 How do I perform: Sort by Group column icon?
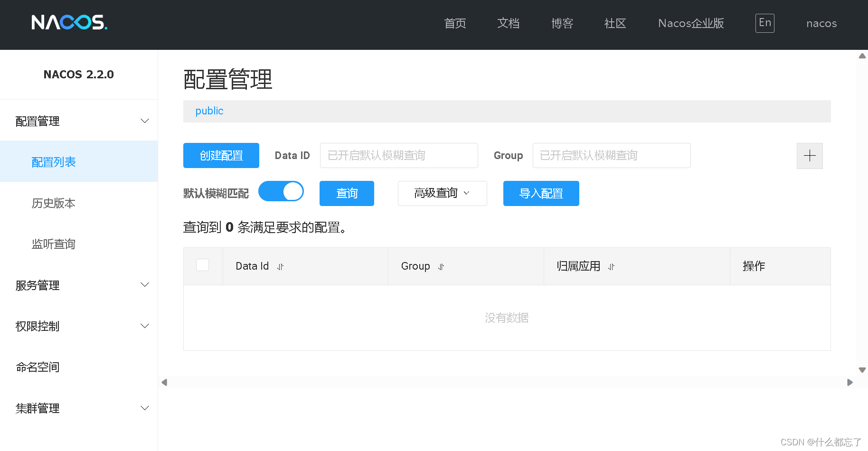pos(441,267)
